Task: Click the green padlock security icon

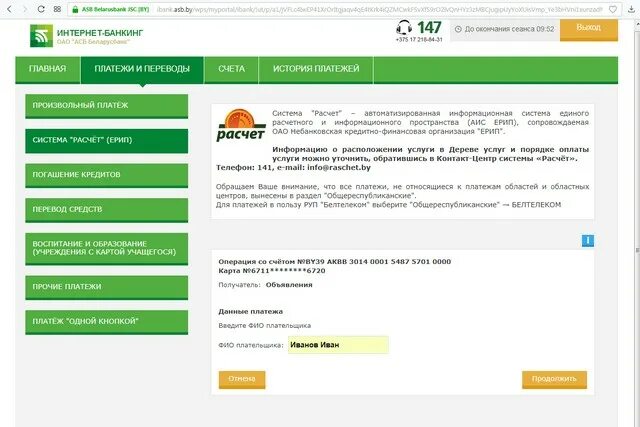Action: pos(75,9)
